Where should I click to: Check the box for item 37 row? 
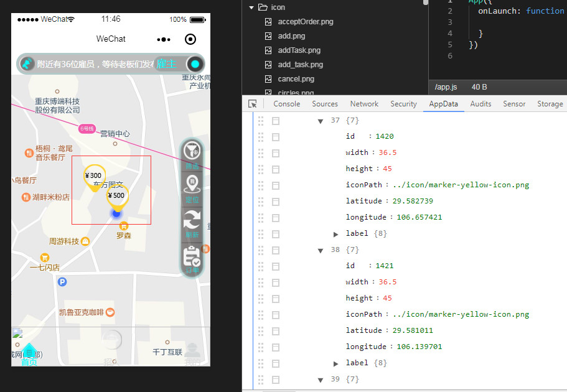276,121
